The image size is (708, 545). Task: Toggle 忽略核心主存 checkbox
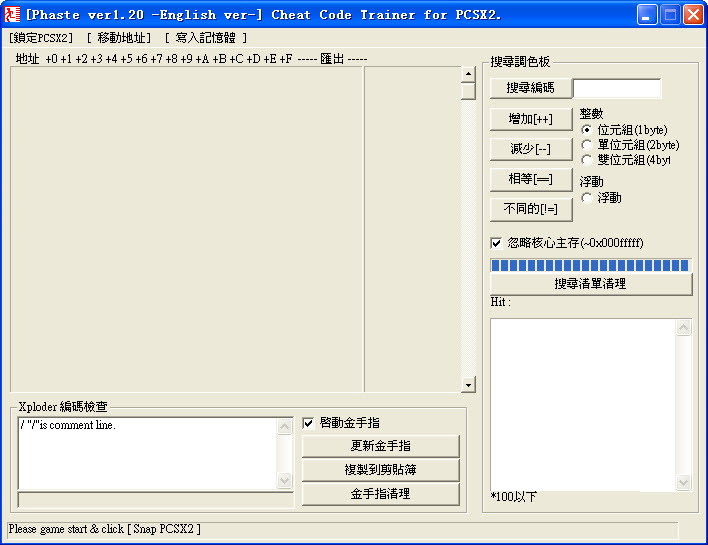[x=496, y=243]
